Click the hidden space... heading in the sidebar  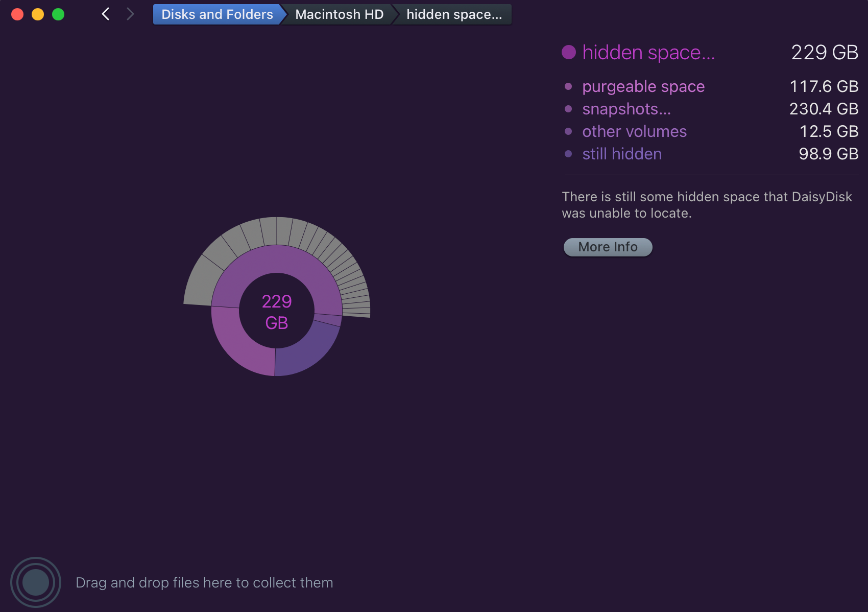(x=648, y=52)
